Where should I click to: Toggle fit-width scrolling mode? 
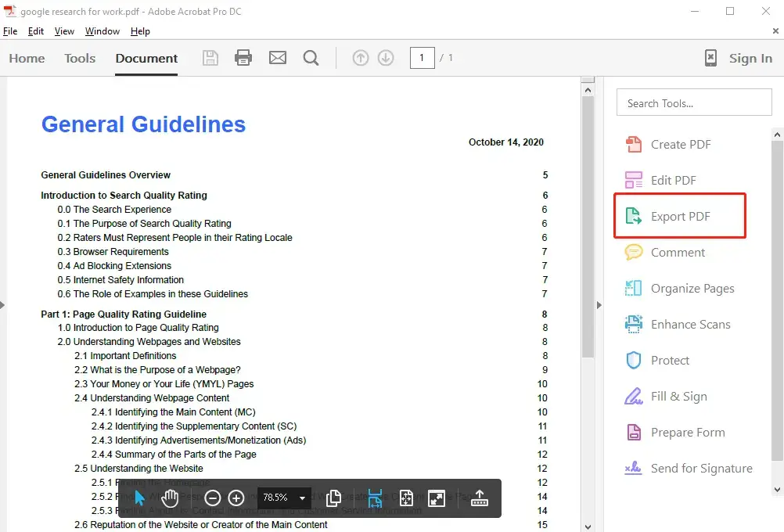(375, 498)
